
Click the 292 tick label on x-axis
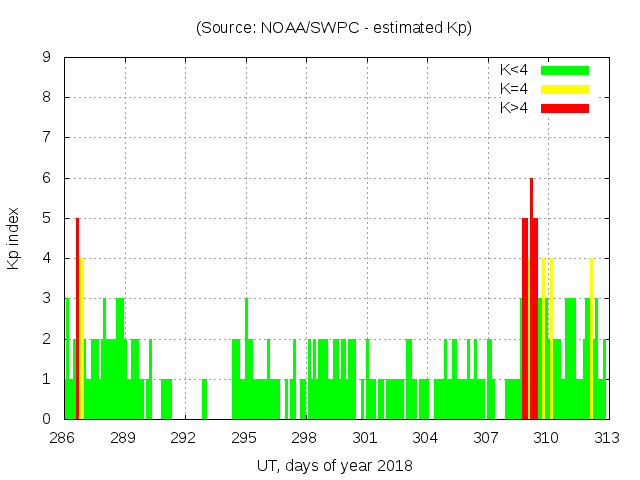point(183,438)
